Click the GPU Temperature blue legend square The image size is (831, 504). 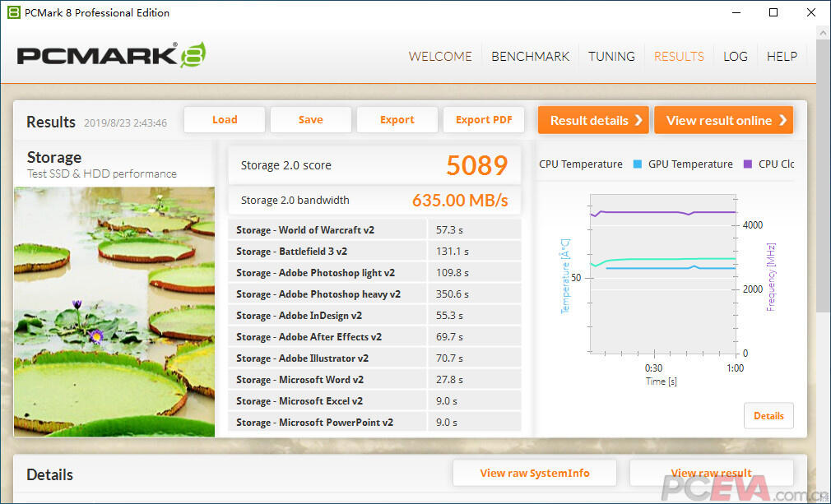tap(638, 164)
